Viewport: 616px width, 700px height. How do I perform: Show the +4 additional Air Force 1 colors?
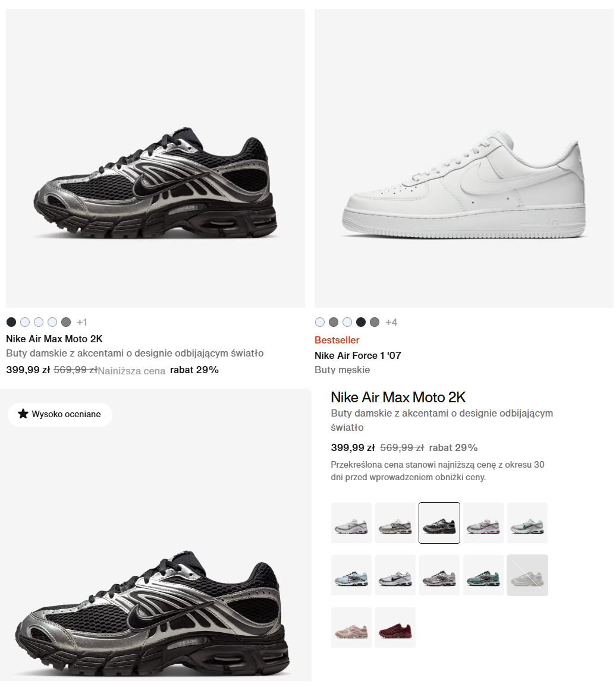point(391,322)
